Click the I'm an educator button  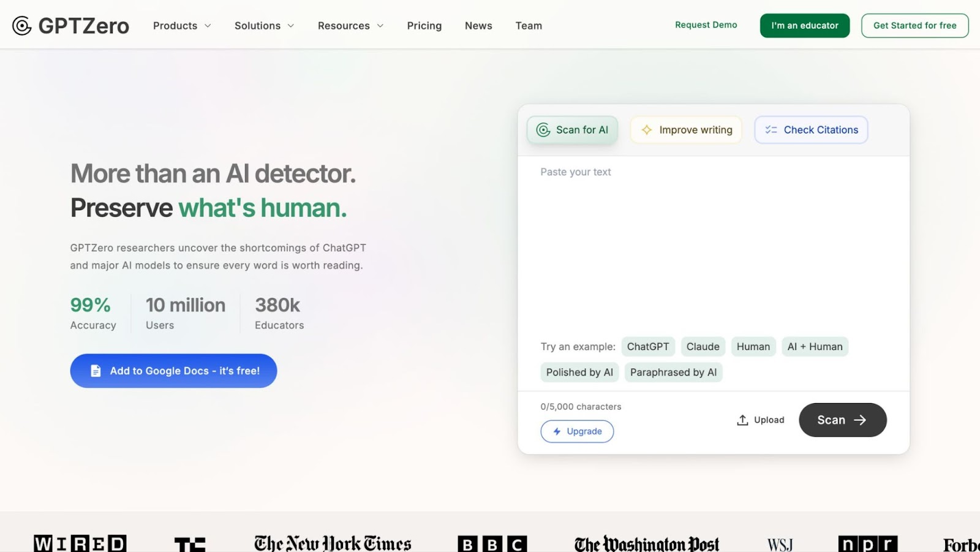(805, 26)
